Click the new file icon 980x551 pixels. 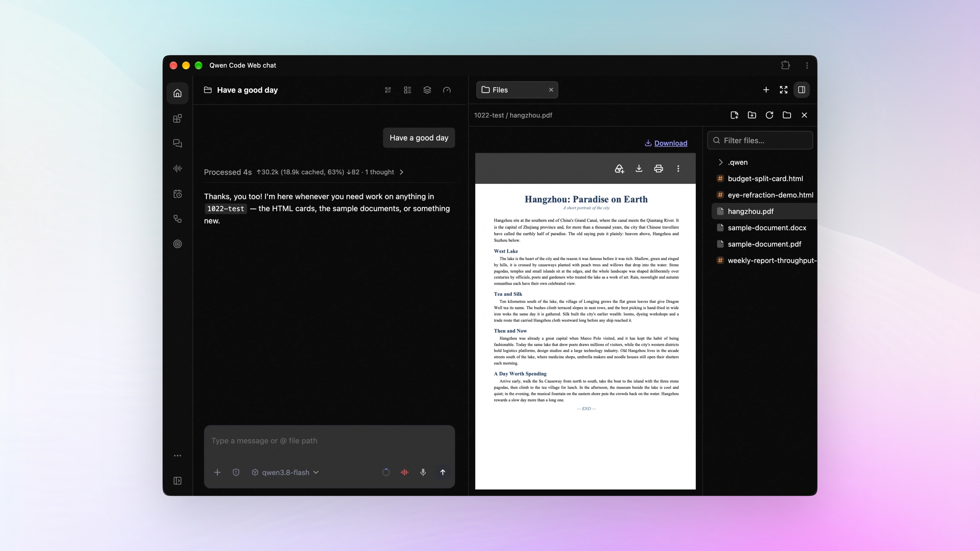pos(734,115)
